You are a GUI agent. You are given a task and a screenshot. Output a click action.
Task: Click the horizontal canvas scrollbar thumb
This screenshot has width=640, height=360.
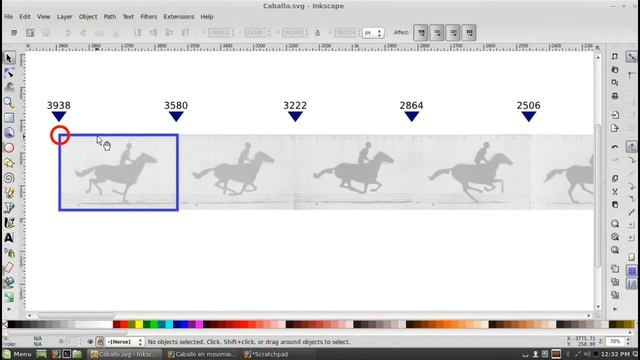[76, 315]
